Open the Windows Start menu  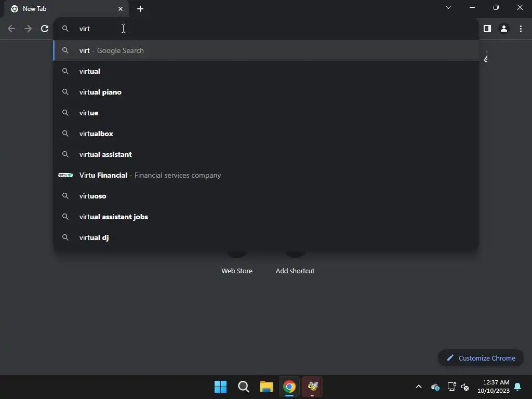pos(220,387)
